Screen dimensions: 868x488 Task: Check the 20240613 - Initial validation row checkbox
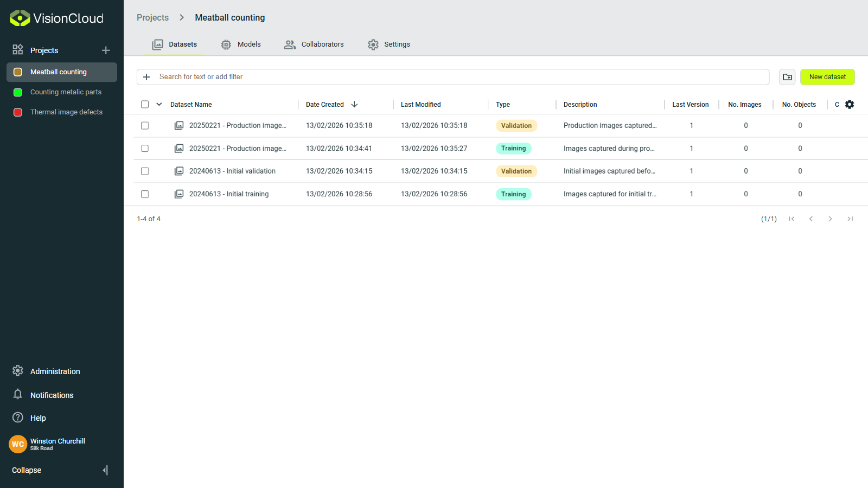[x=144, y=171]
